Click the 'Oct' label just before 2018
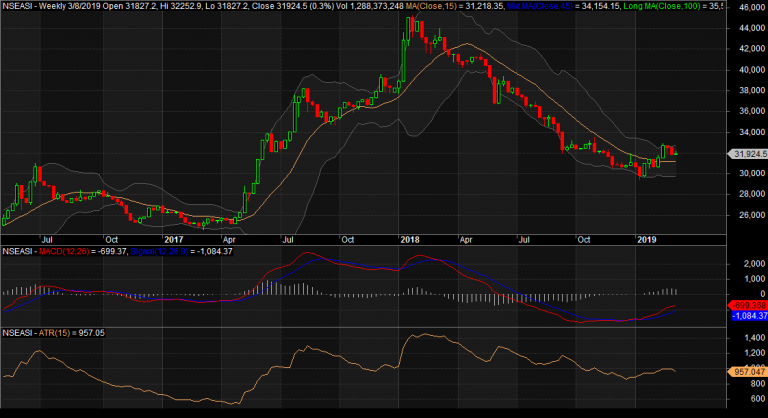This screenshot has height=418, width=768. 347,240
